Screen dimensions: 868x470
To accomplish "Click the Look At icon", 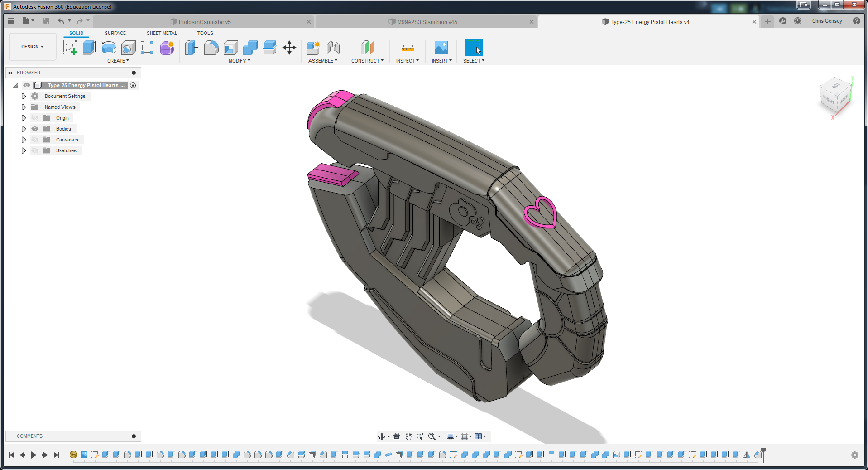I will click(397, 436).
